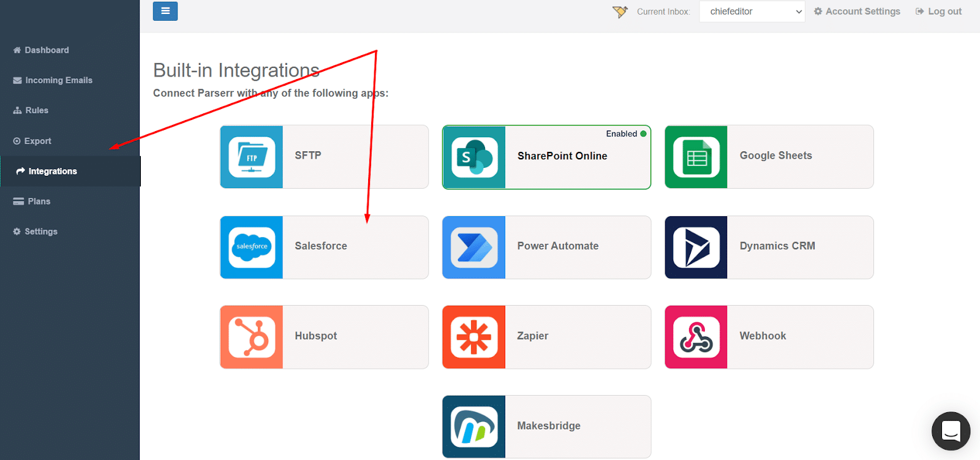
Task: Open the SFTP integration card
Action: click(x=325, y=157)
